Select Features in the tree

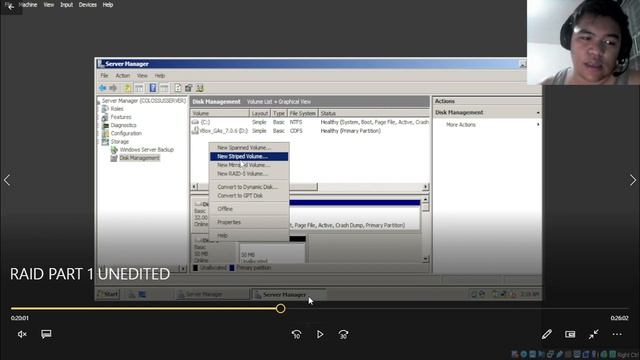121,117
